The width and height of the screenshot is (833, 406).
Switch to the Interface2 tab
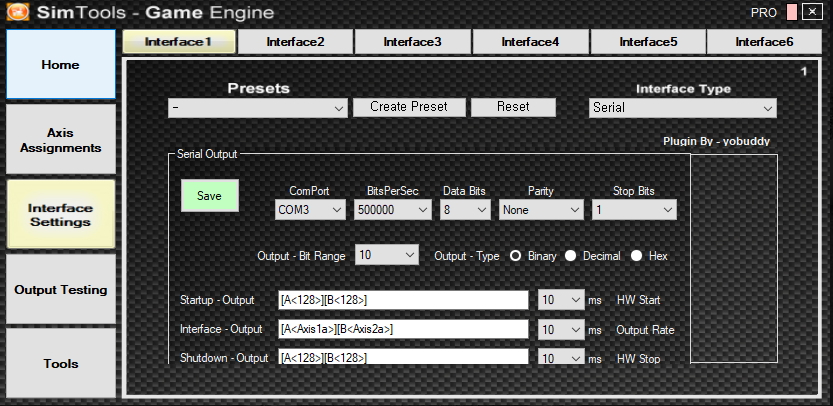[x=295, y=41]
